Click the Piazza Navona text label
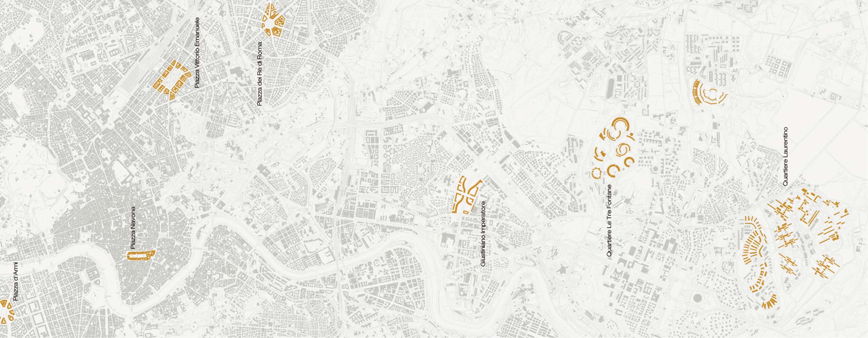Screen dimensions: 868x338 [x=133, y=228]
